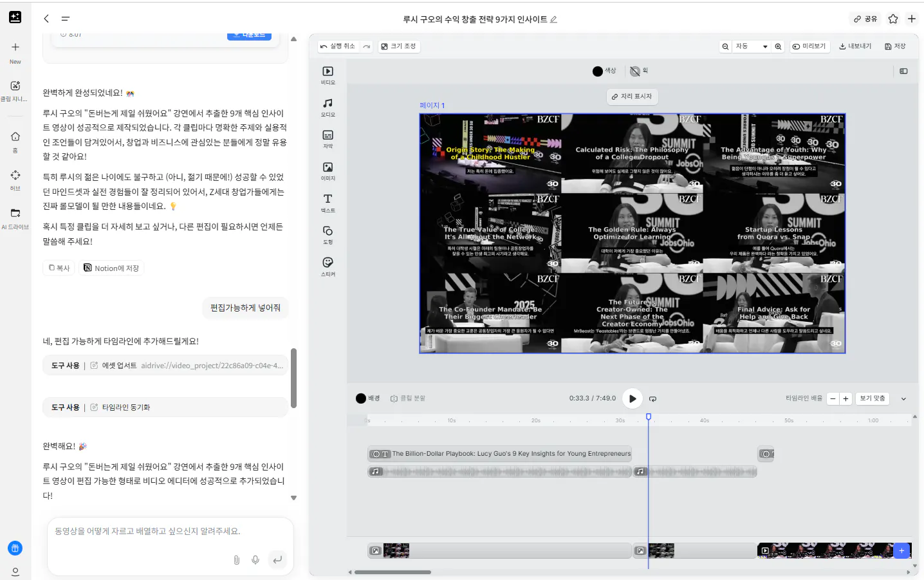This screenshot has height=580, width=924.
Task: Open the 이미지 (Image) panel
Action: (328, 171)
